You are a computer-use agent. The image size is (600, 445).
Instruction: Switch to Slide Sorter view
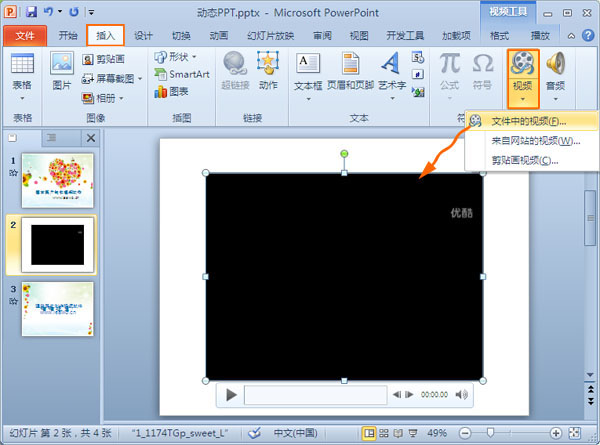pos(384,433)
